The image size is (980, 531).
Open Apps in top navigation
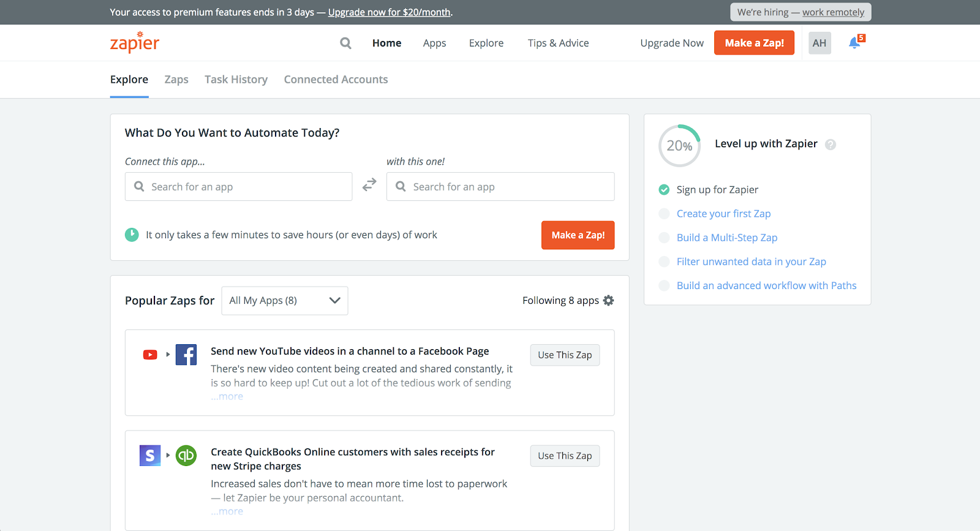pos(435,43)
